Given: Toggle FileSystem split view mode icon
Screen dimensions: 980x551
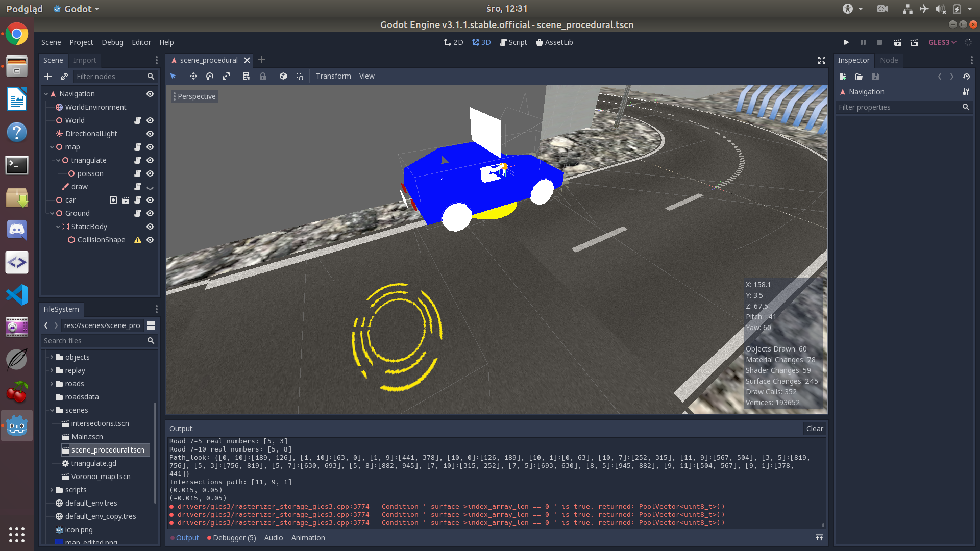Looking at the screenshot, I should point(151,325).
